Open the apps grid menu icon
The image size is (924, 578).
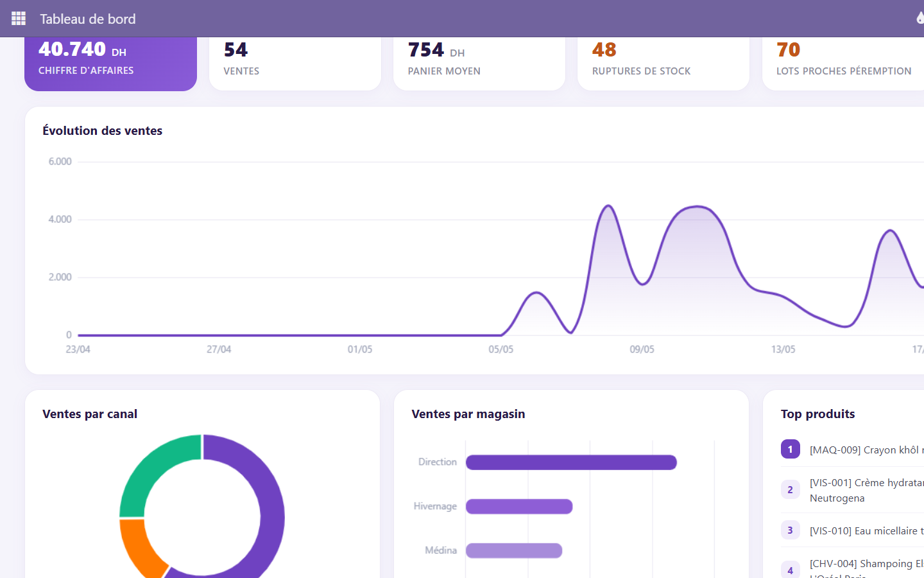coord(19,19)
